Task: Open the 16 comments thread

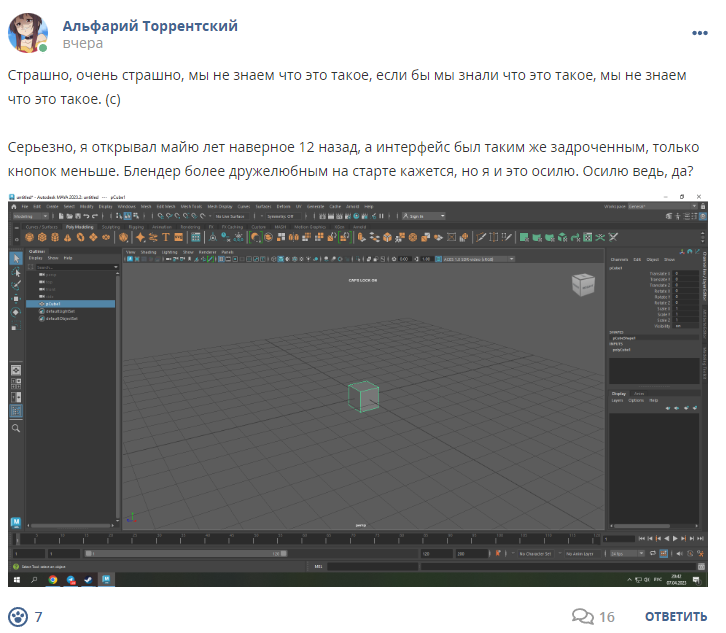Action: (593, 617)
